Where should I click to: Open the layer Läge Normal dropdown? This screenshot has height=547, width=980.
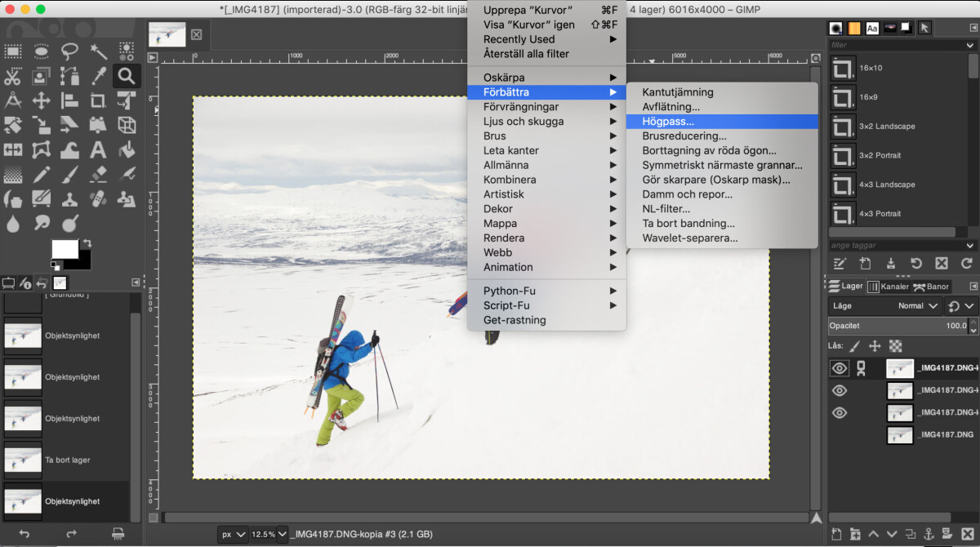(x=885, y=306)
